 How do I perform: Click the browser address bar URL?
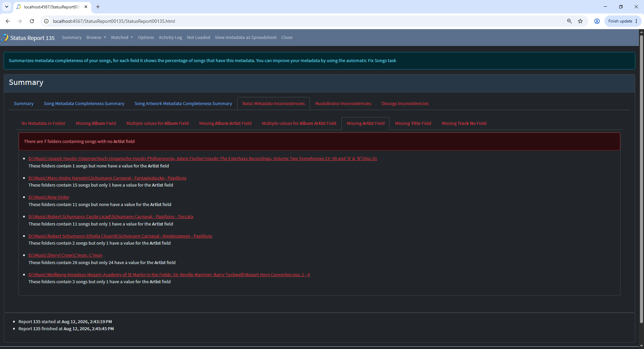click(114, 21)
